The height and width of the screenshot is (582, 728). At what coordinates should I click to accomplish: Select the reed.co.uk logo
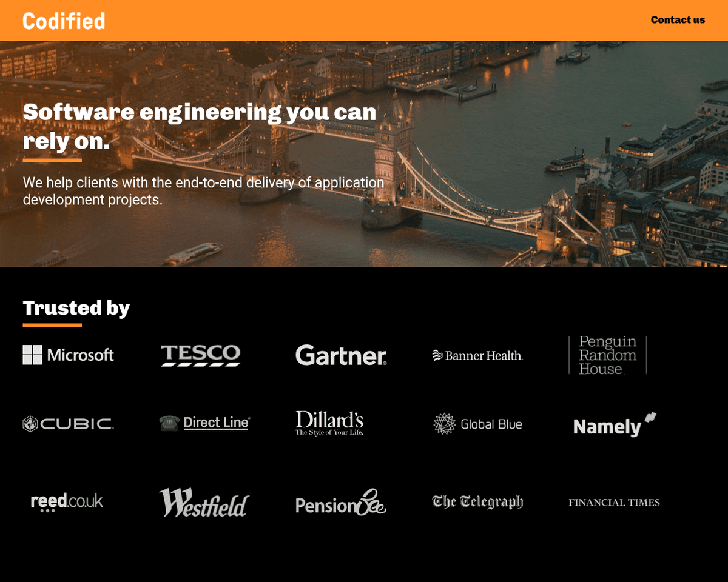pos(67,502)
